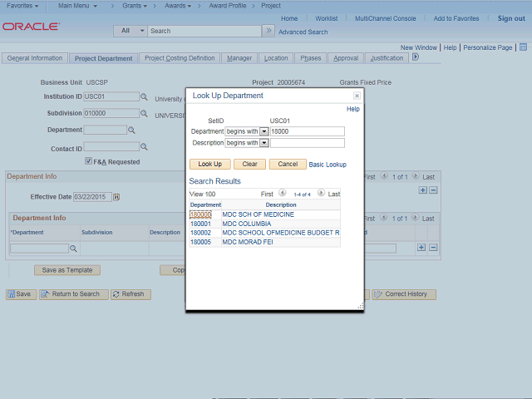Click the Contact ID lookup magnifier icon
This screenshot has width=532, height=399.
point(144,147)
